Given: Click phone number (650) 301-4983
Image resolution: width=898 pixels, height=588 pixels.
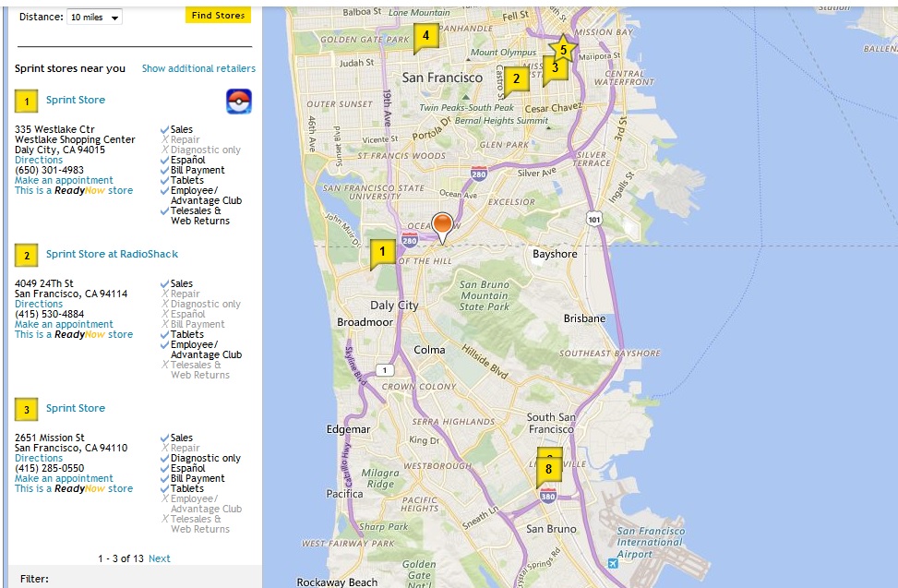Looking at the screenshot, I should (x=49, y=170).
